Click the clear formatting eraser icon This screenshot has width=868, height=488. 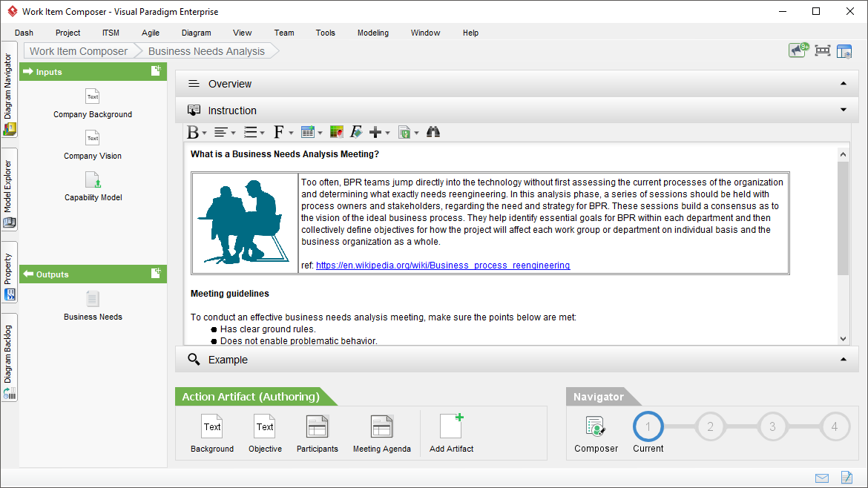[x=356, y=132]
